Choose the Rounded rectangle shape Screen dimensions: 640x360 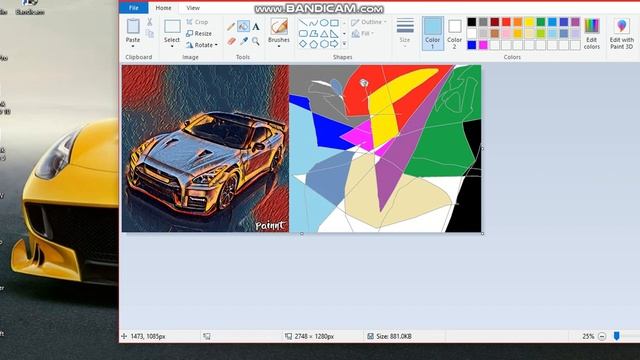click(x=302, y=33)
